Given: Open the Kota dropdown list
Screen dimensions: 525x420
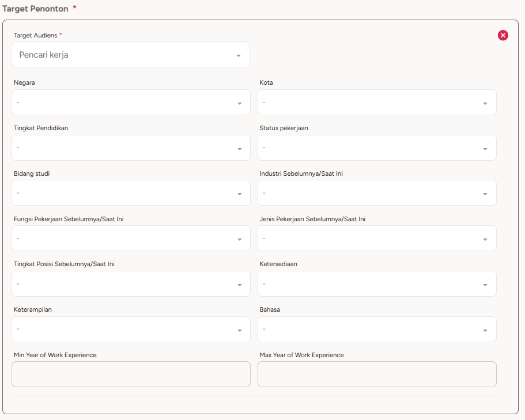Looking at the screenshot, I should pos(376,103).
